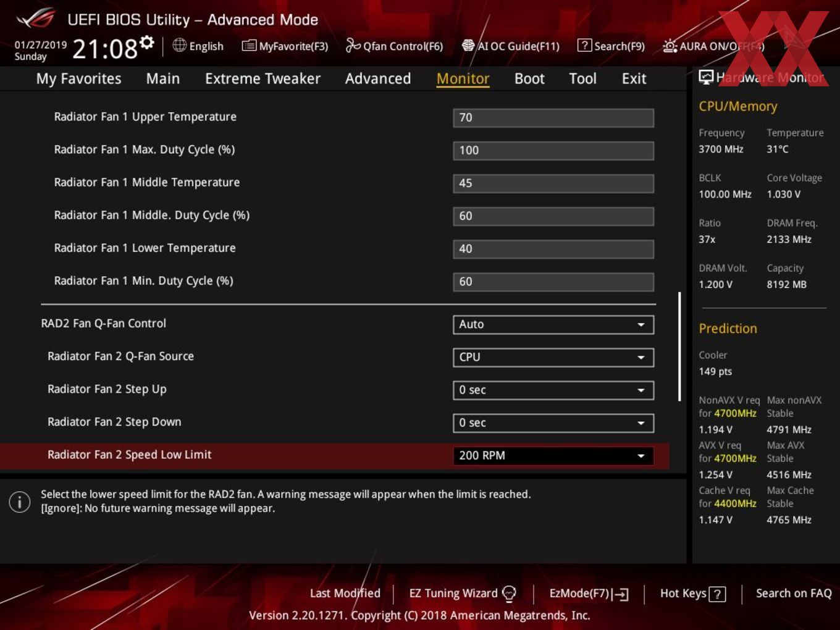Click the globe language icon
This screenshot has height=630, width=840.
179,45
